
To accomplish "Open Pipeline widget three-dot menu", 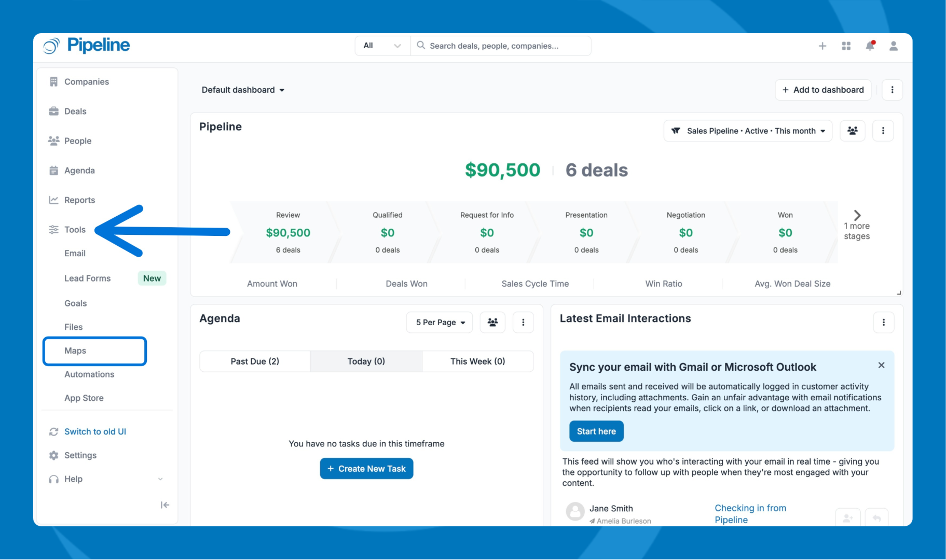I will (883, 131).
